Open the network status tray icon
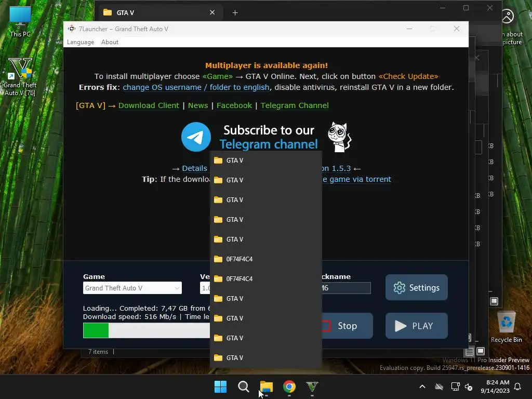This screenshot has width=532, height=399. [455, 387]
